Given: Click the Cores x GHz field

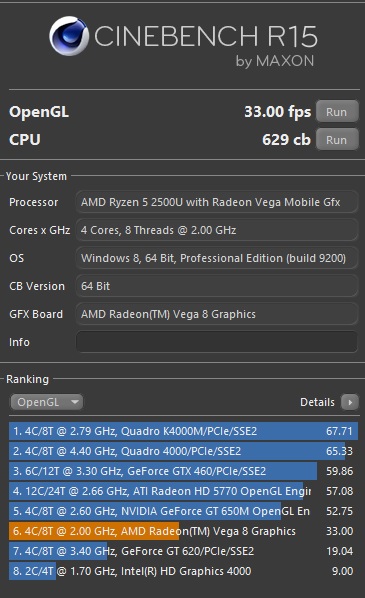Looking at the screenshot, I should coord(217,230).
